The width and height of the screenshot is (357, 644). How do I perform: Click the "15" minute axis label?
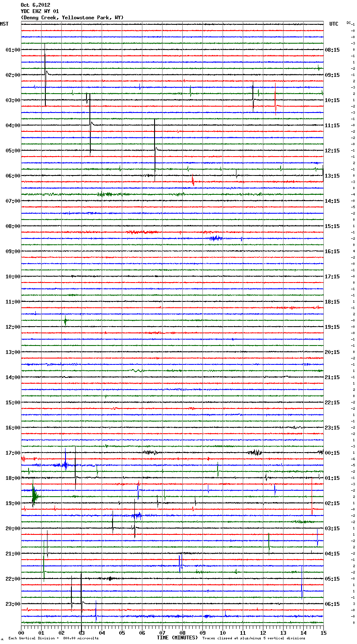click(323, 633)
